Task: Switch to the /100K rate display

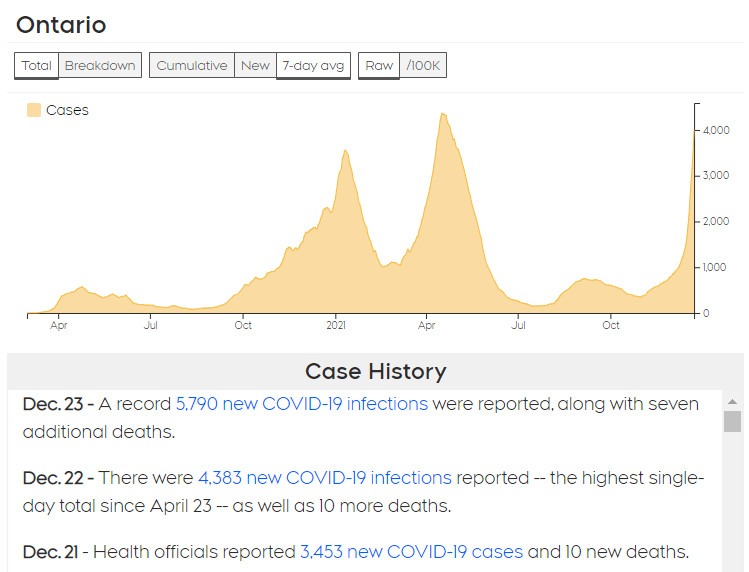Action: 422,66
